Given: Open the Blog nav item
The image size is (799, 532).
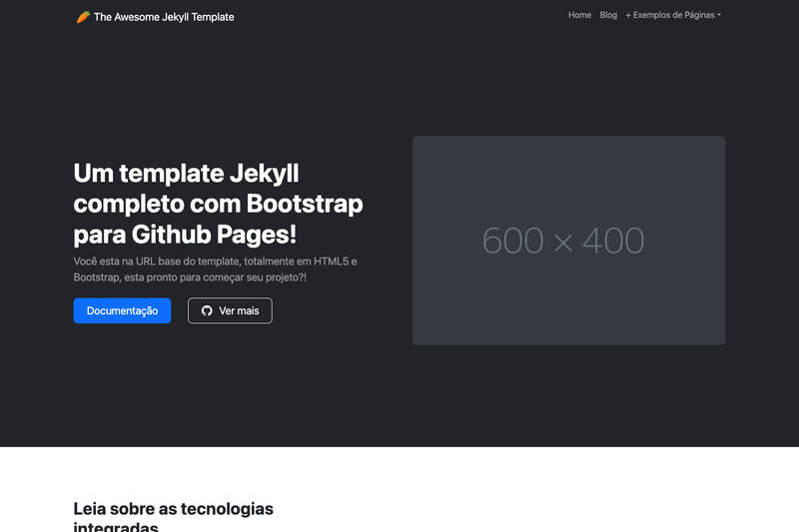Looking at the screenshot, I should pyautogui.click(x=608, y=15).
